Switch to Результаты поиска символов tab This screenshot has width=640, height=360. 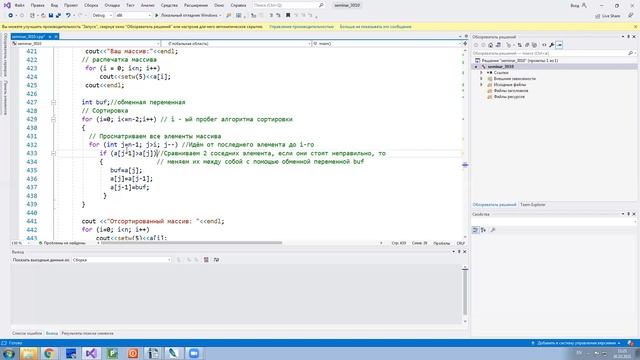87,333
